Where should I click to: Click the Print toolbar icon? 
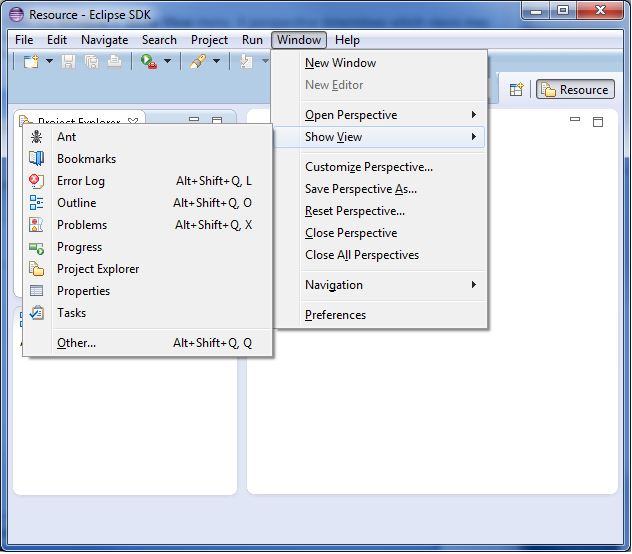tap(114, 62)
